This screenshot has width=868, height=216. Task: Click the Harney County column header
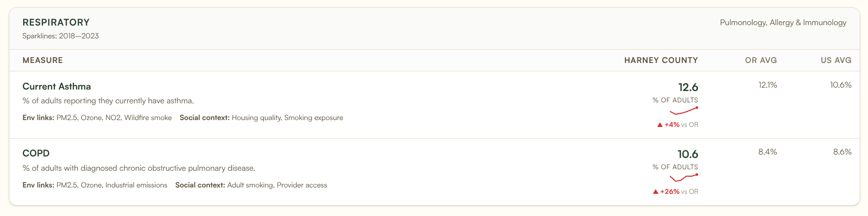click(660, 61)
